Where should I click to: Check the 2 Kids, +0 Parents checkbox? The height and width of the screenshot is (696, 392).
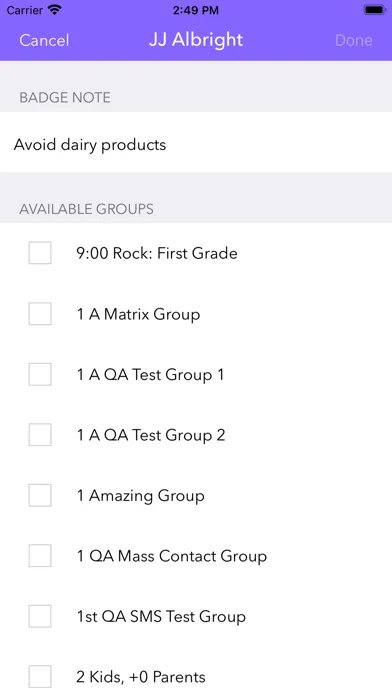[40, 676]
